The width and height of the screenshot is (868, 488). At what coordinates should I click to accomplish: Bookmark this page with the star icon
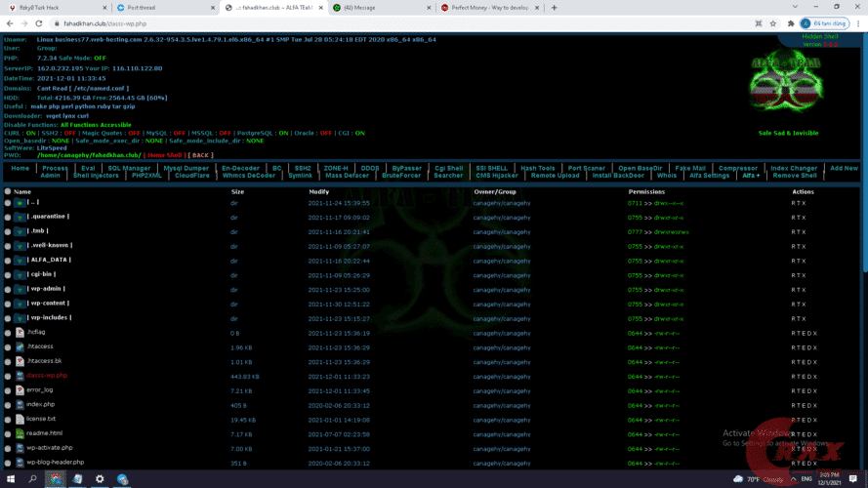tap(773, 23)
